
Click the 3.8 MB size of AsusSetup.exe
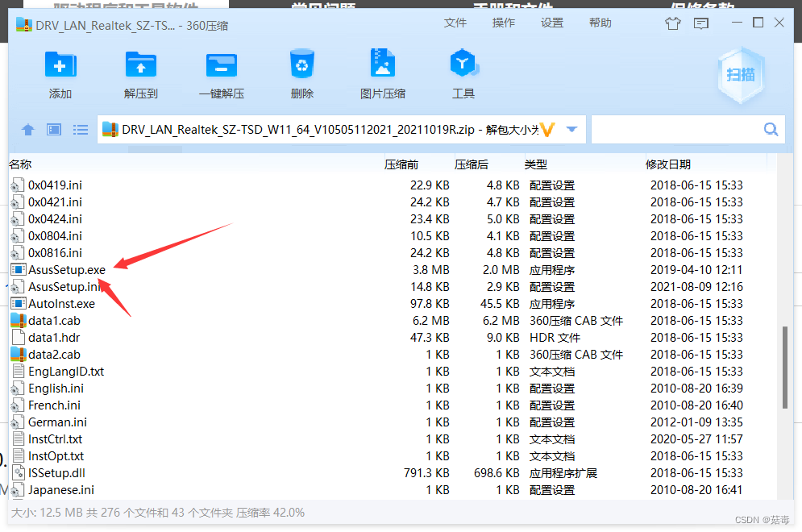pyautogui.click(x=431, y=269)
